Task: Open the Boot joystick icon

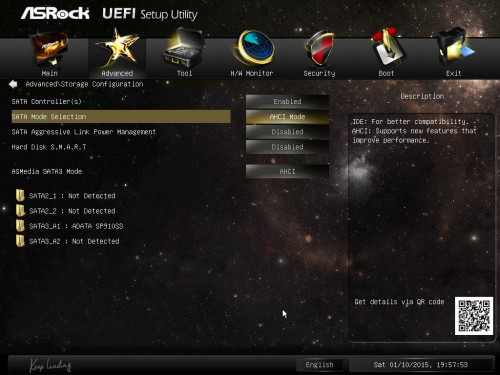Action: point(387,47)
